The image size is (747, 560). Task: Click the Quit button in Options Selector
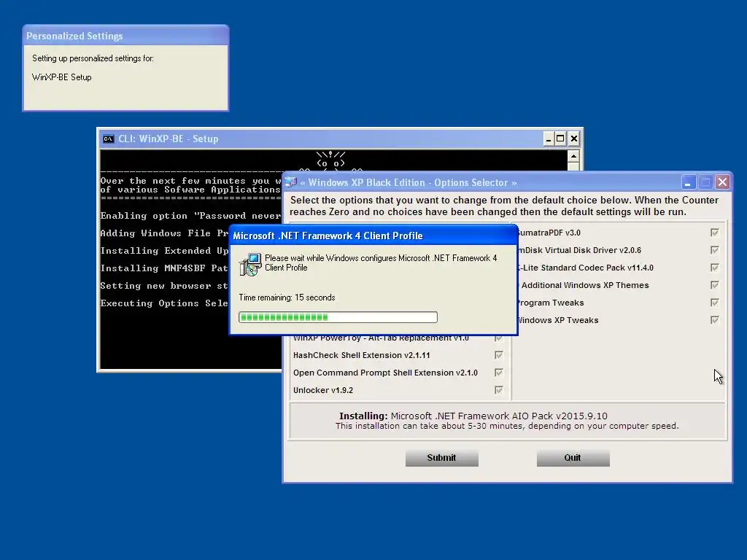pyautogui.click(x=573, y=458)
